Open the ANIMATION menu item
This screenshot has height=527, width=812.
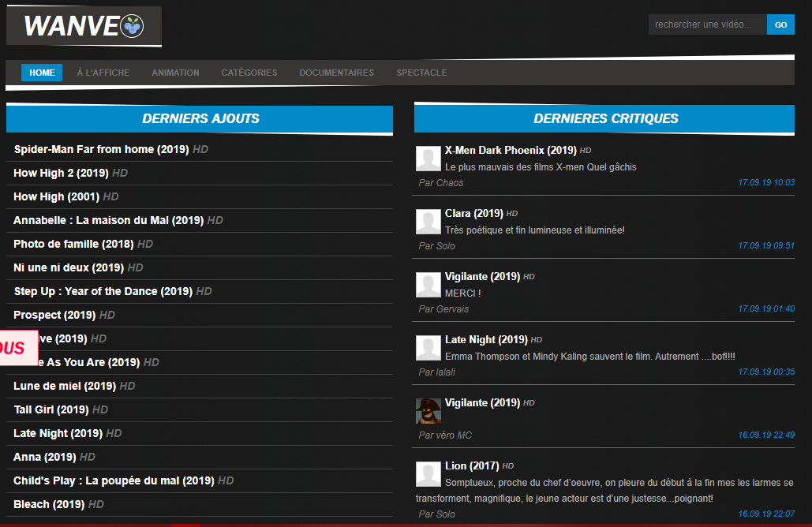click(175, 73)
